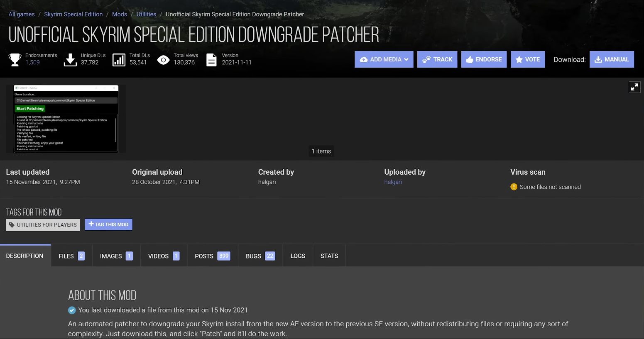Click the yellow virus scan warning icon
Screen dimensions: 644x339
pyautogui.click(x=514, y=187)
